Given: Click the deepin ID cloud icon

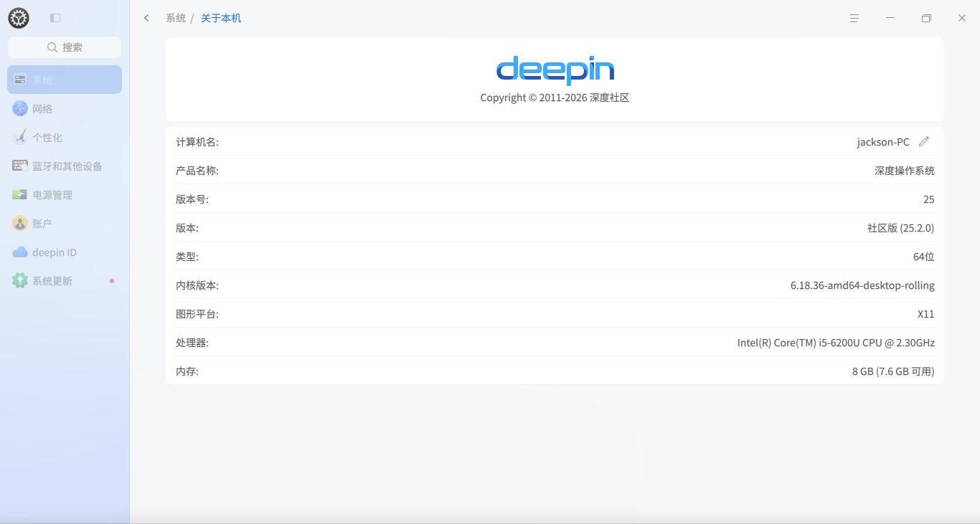Looking at the screenshot, I should 20,252.
